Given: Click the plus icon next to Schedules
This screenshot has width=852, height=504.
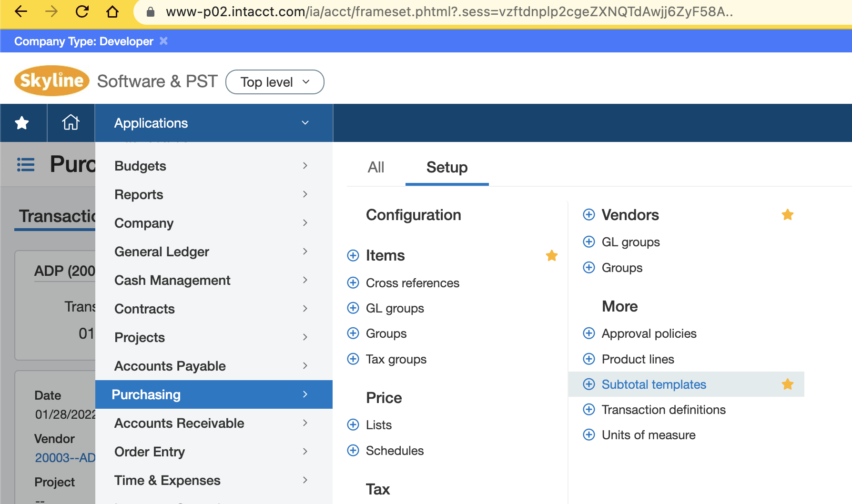Looking at the screenshot, I should click(x=353, y=450).
